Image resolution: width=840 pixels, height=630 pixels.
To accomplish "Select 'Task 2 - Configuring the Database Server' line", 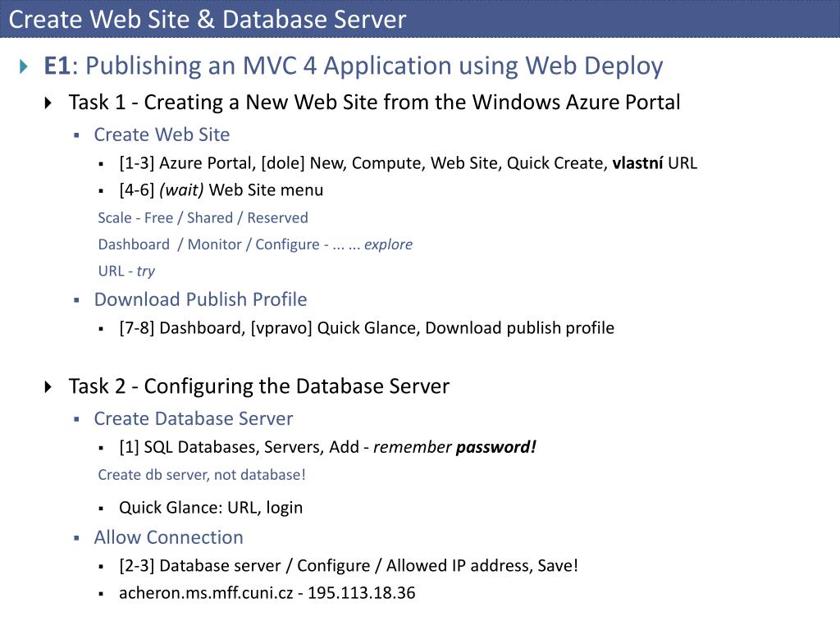I will click(x=259, y=386).
